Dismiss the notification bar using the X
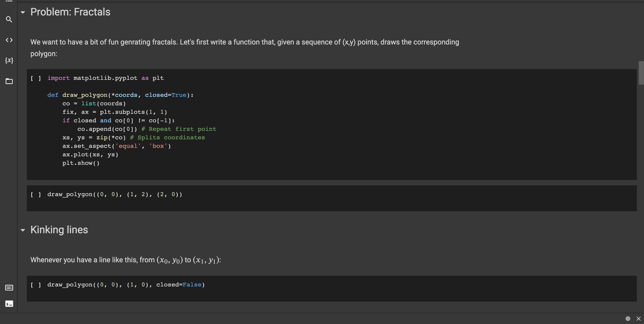Image resolution: width=644 pixels, height=324 pixels. (638, 318)
